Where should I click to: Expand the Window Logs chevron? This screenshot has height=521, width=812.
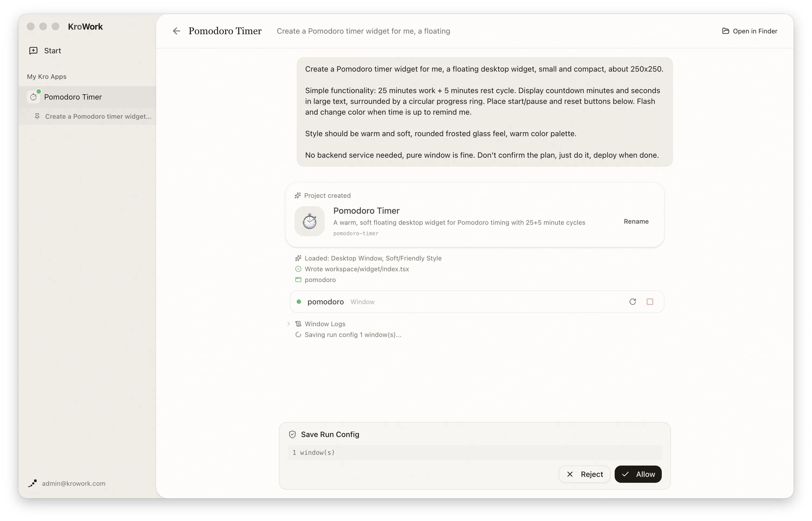(x=288, y=324)
